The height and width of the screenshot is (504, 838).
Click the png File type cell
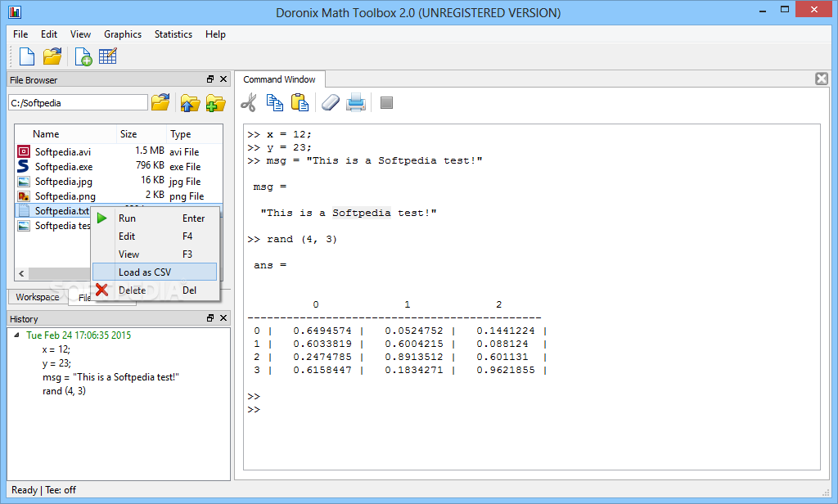click(187, 196)
